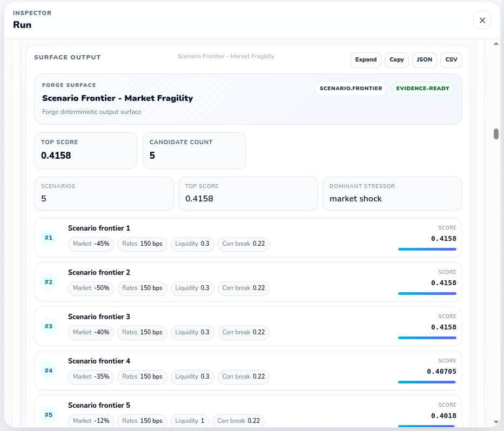
Task: Select the Scenario frontier 3 title
Action: tap(99, 317)
